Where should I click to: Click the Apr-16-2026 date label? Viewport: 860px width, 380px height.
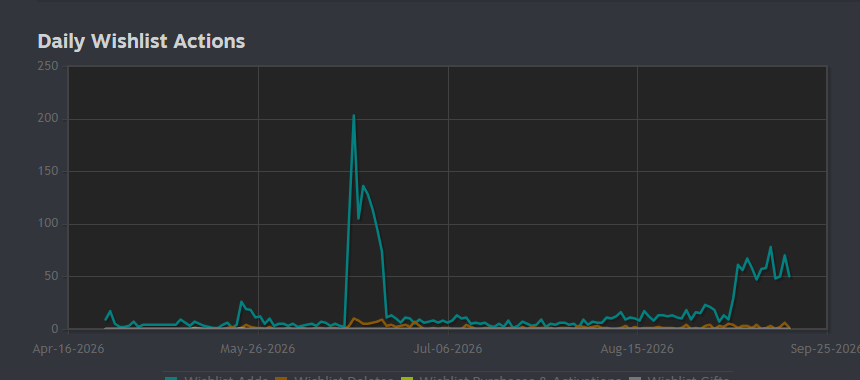point(69,348)
